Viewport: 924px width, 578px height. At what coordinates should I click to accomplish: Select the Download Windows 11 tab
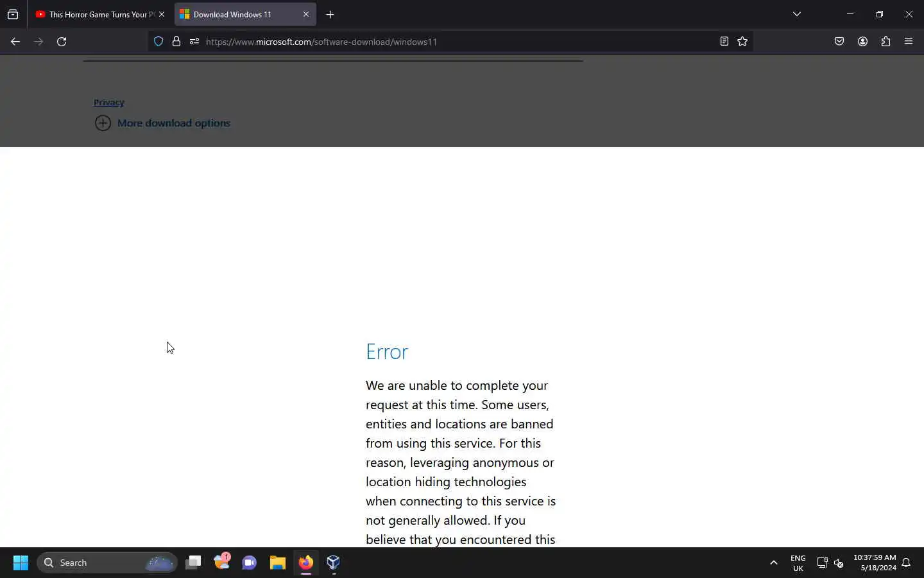point(245,14)
